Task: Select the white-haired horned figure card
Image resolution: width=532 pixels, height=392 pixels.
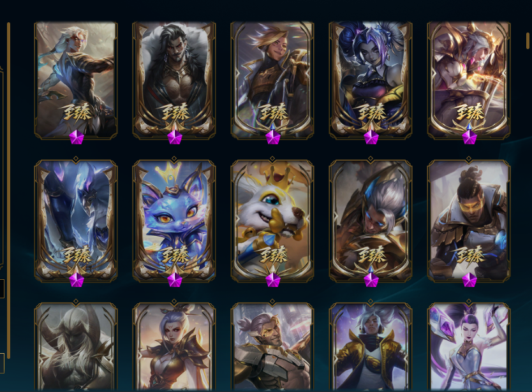Action: [76, 347]
